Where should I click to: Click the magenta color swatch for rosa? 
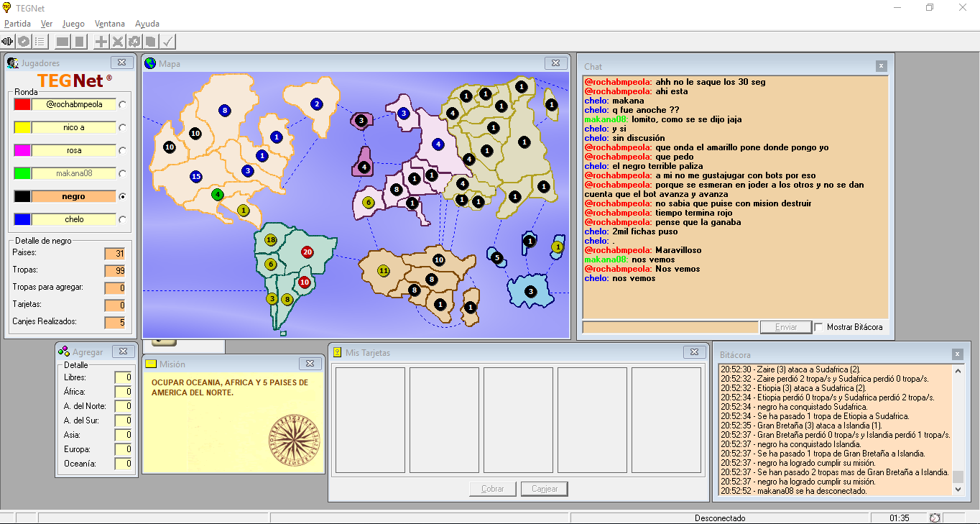click(22, 150)
